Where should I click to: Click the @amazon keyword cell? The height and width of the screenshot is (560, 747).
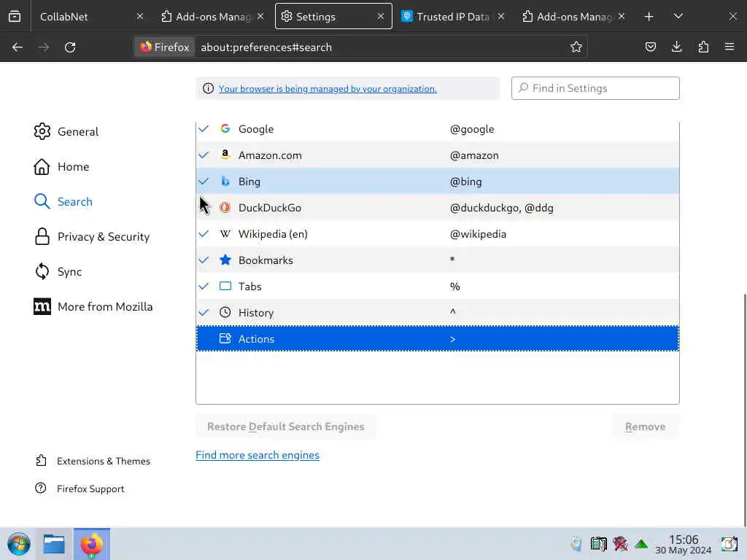[474, 155]
